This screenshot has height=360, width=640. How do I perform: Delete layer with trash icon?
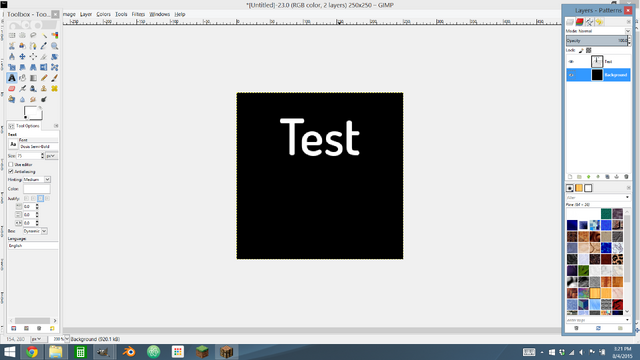coord(626,177)
